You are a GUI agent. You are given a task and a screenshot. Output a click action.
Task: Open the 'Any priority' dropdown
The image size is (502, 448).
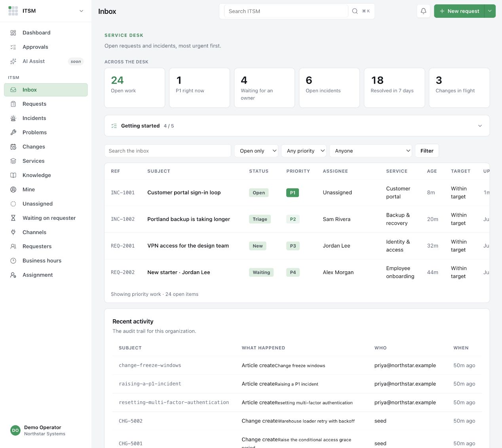tap(304, 151)
